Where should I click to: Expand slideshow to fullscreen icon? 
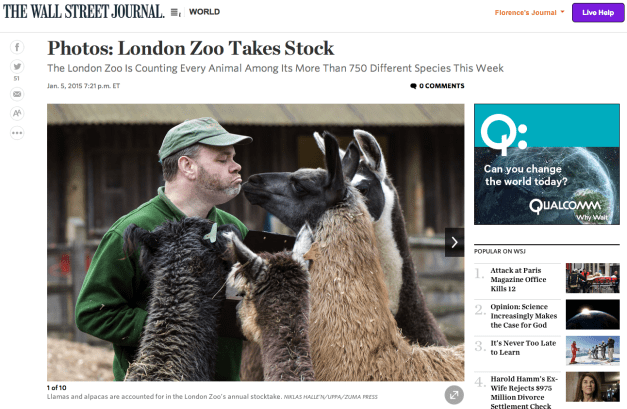[x=454, y=395]
